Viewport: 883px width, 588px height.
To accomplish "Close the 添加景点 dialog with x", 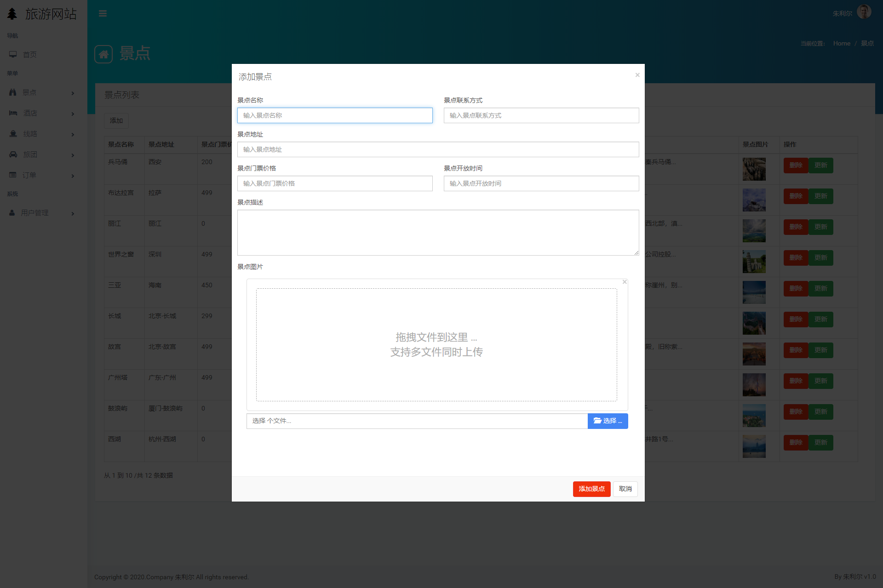I will 637,75.
